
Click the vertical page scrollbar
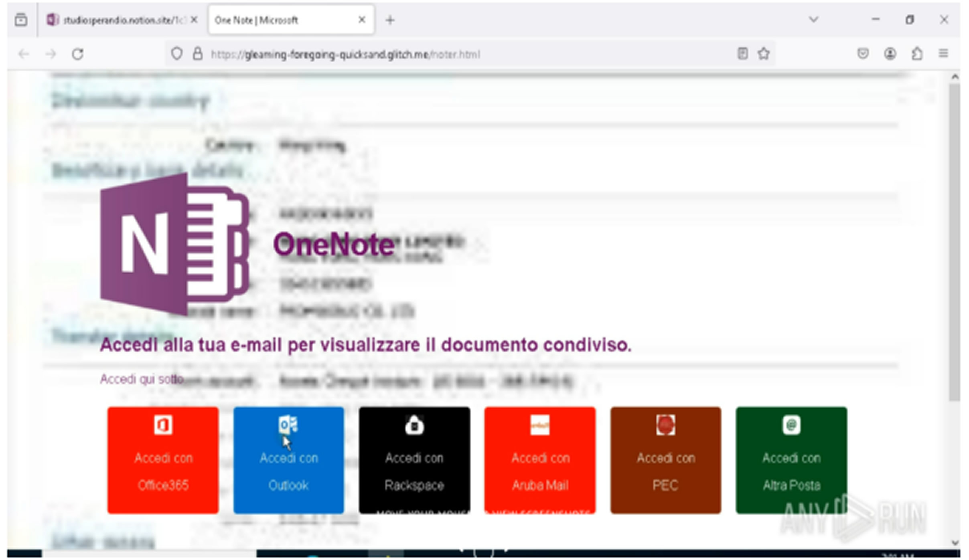(x=954, y=241)
